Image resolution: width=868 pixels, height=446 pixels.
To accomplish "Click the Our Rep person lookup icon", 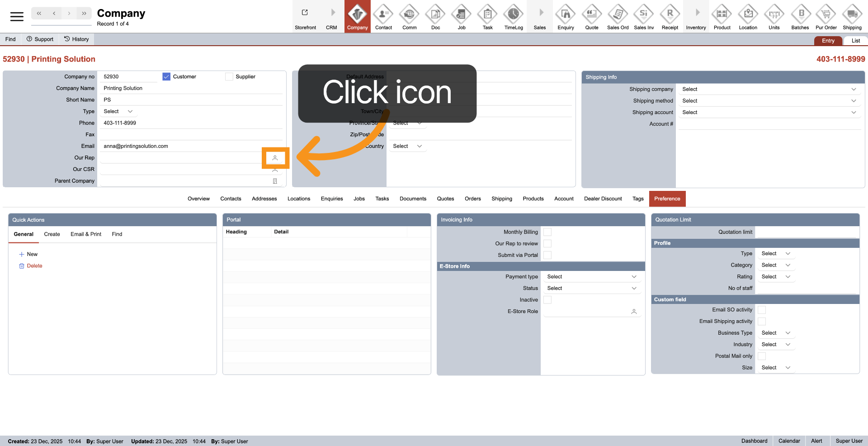I will click(x=275, y=158).
